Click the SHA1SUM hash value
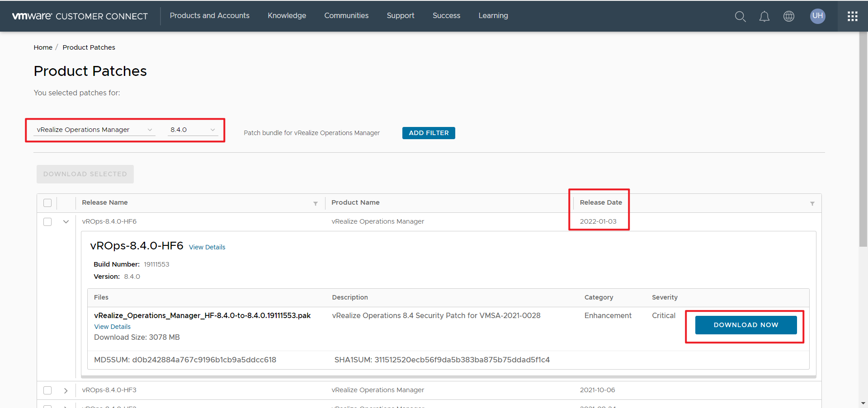 (462, 360)
